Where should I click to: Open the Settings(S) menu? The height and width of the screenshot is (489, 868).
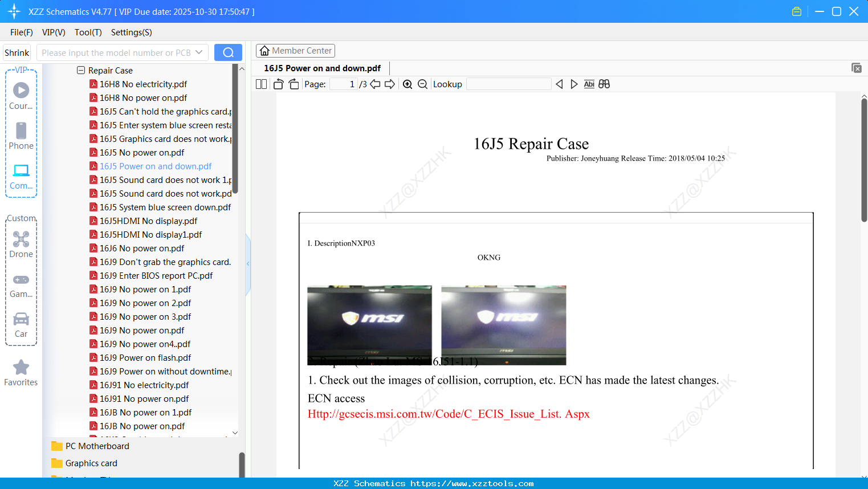coord(132,32)
